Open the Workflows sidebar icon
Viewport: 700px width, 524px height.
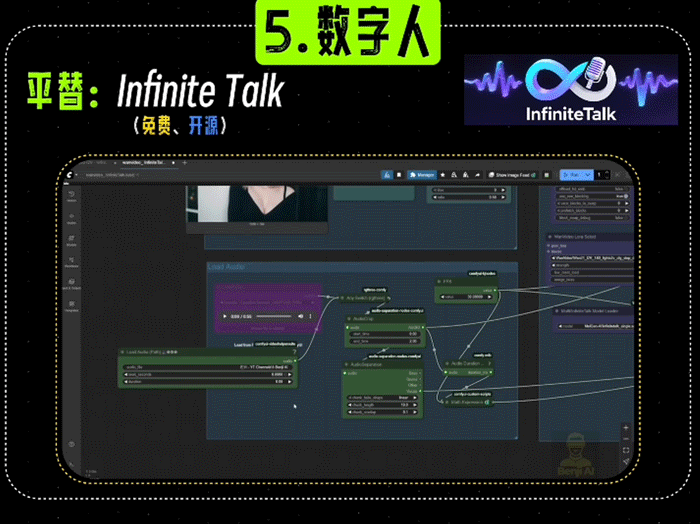coord(71,261)
